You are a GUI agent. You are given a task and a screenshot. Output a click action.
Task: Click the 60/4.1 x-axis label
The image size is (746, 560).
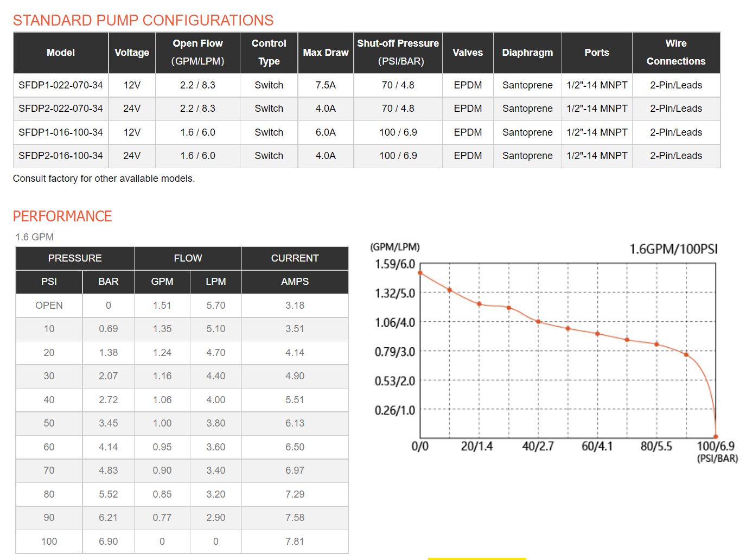coord(597,446)
